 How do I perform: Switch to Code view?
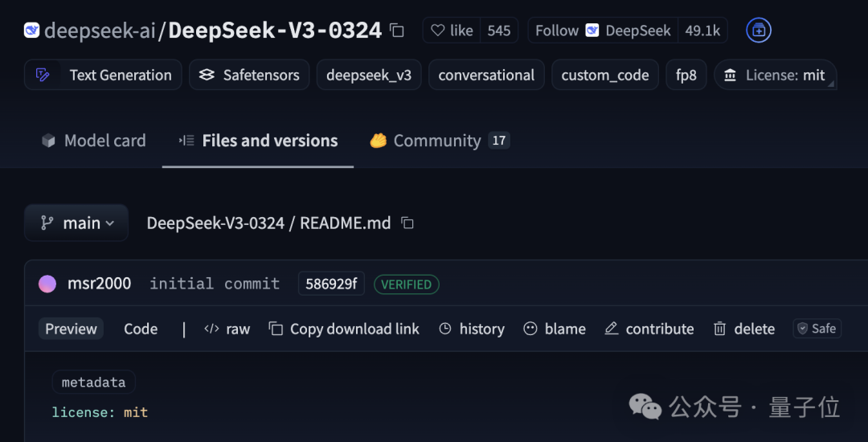pos(141,329)
